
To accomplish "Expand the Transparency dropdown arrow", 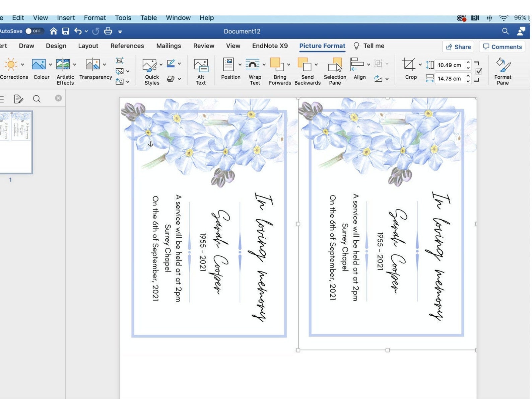I will click(x=104, y=64).
